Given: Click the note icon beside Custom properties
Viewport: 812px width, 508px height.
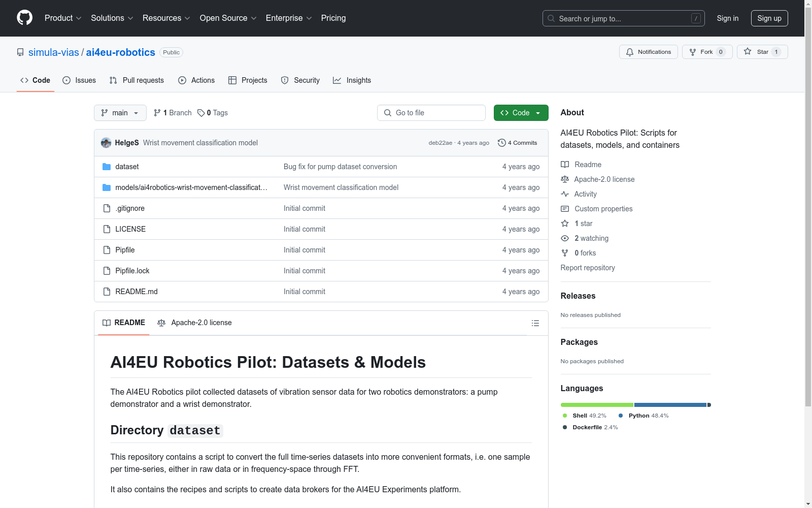Looking at the screenshot, I should click(x=565, y=209).
